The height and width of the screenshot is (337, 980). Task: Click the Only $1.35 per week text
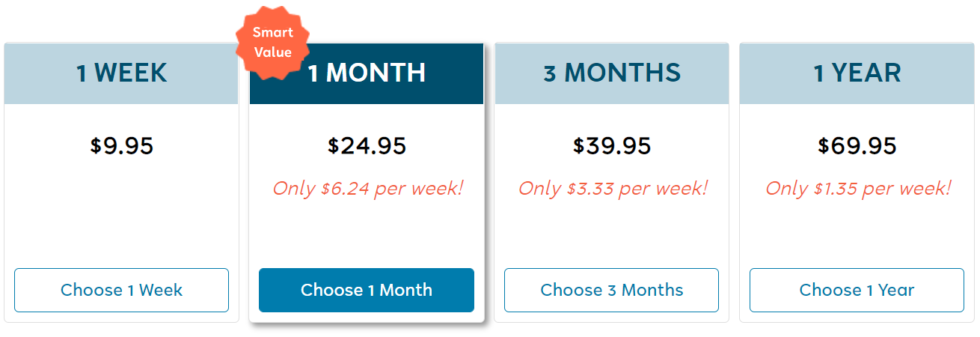coord(858,188)
